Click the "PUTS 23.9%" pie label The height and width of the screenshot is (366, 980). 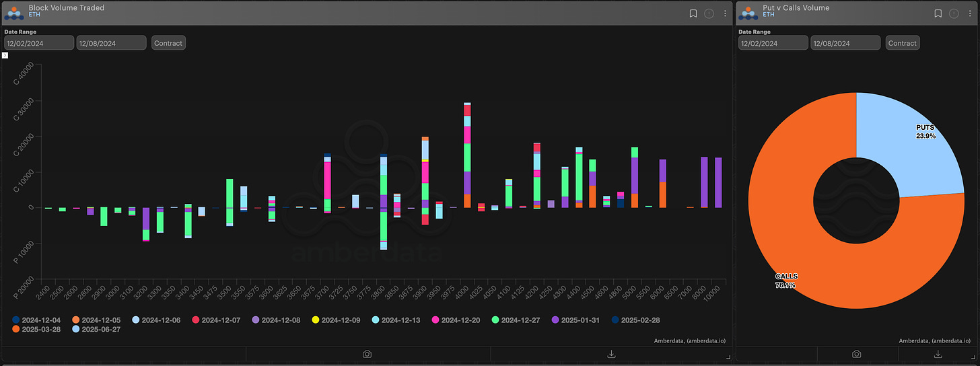pyautogui.click(x=927, y=131)
